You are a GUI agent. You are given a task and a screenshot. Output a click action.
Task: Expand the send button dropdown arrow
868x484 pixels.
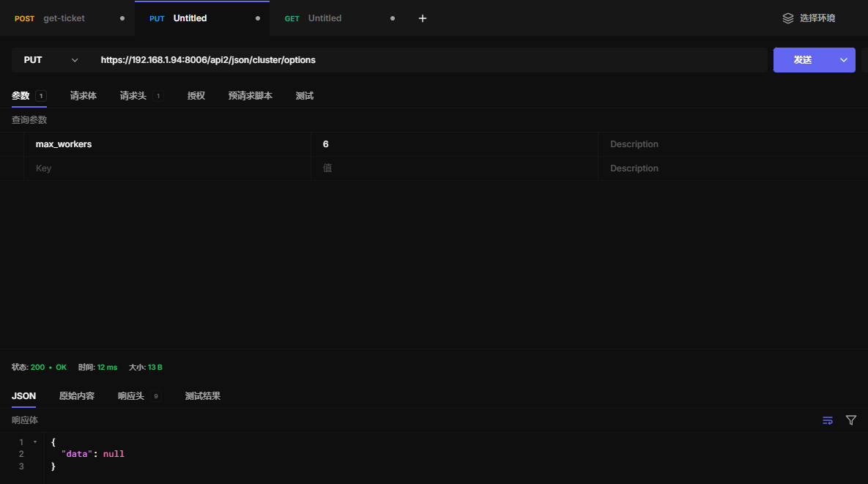click(844, 60)
